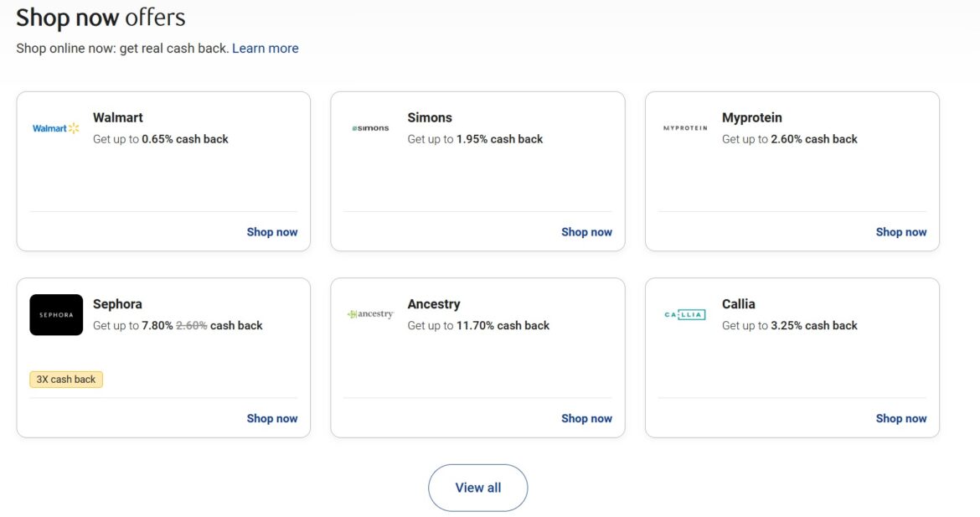
Task: Select the Callia card title
Action: click(738, 304)
